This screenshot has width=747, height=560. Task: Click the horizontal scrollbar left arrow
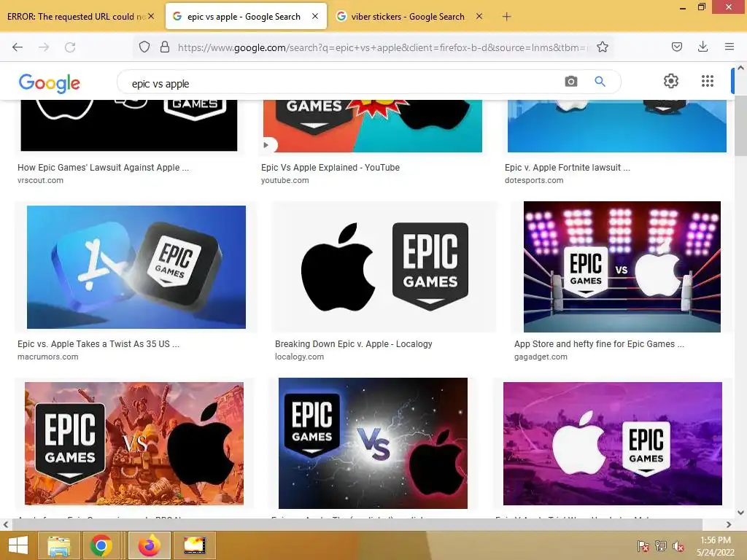point(6,524)
